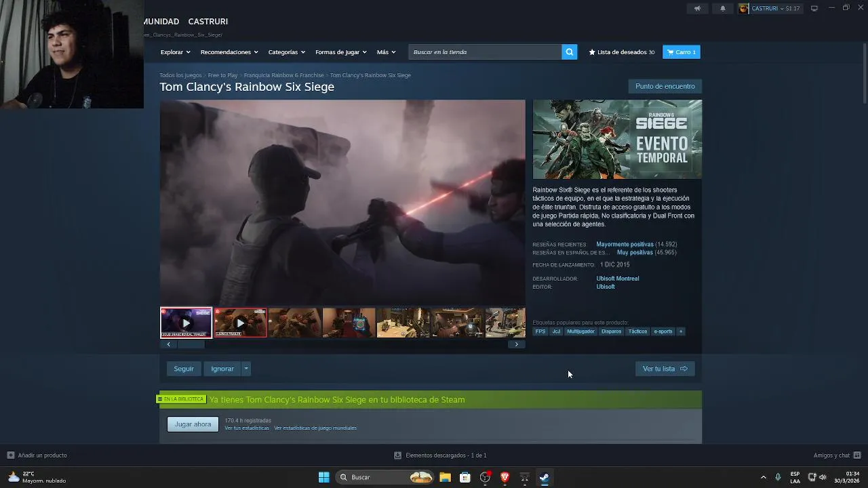Viewport: 868px width, 488px height.
Task: Select the third screenshot thumbnail
Action: [294, 323]
